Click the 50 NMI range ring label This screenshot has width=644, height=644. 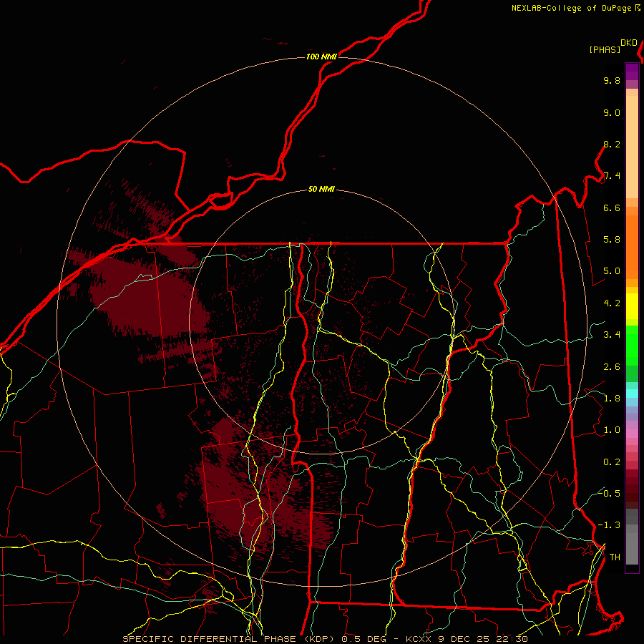[321, 190]
